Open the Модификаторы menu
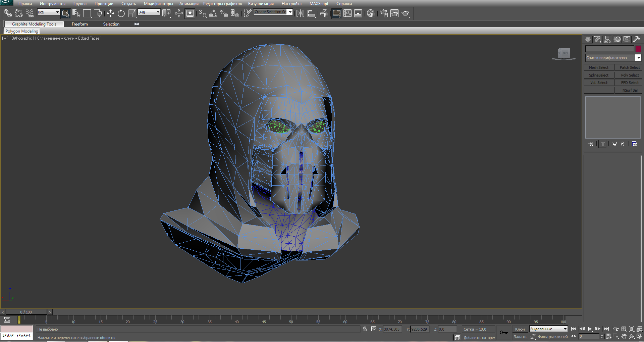Screen dimensions: 644x342 coord(158,4)
